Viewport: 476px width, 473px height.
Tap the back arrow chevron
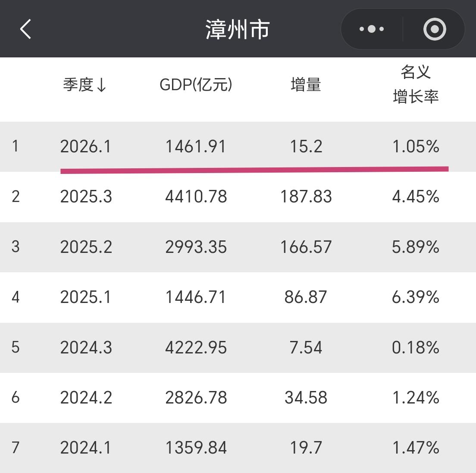click(26, 29)
